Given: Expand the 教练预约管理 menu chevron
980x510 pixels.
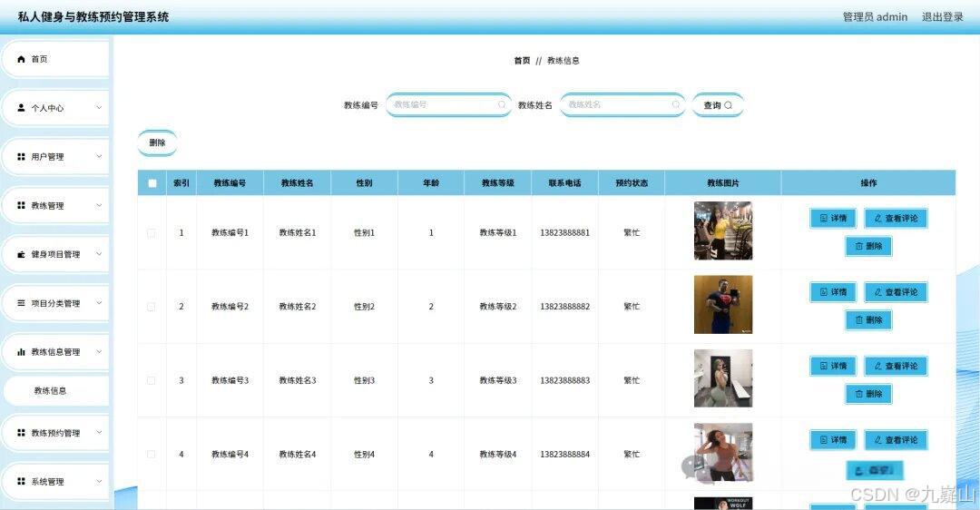Looking at the screenshot, I should tap(99, 433).
